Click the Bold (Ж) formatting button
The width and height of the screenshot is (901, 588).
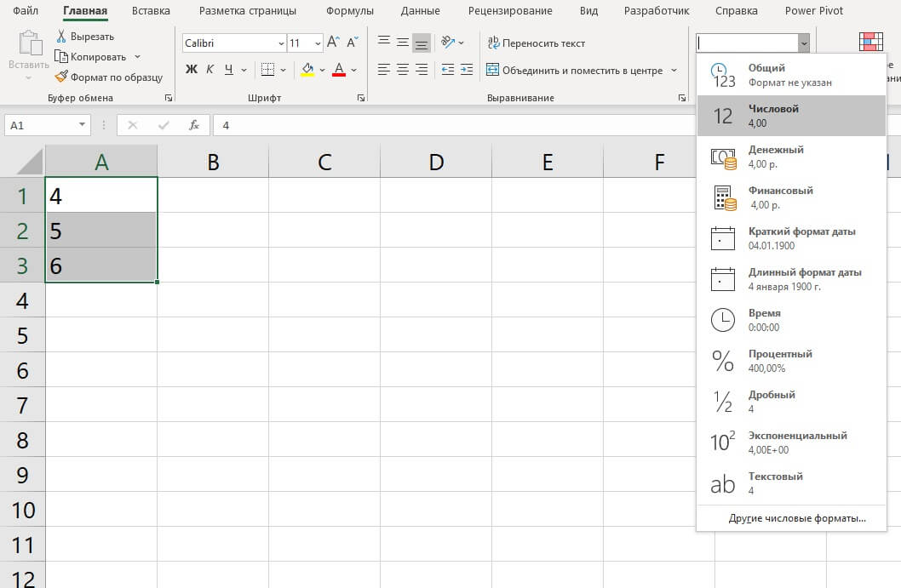coord(191,70)
